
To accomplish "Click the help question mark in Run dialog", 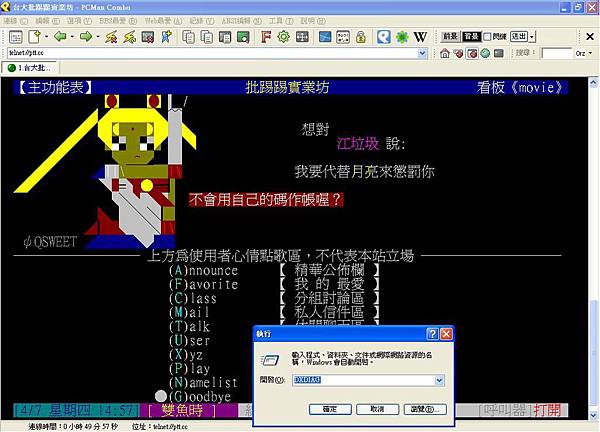I will 432,334.
